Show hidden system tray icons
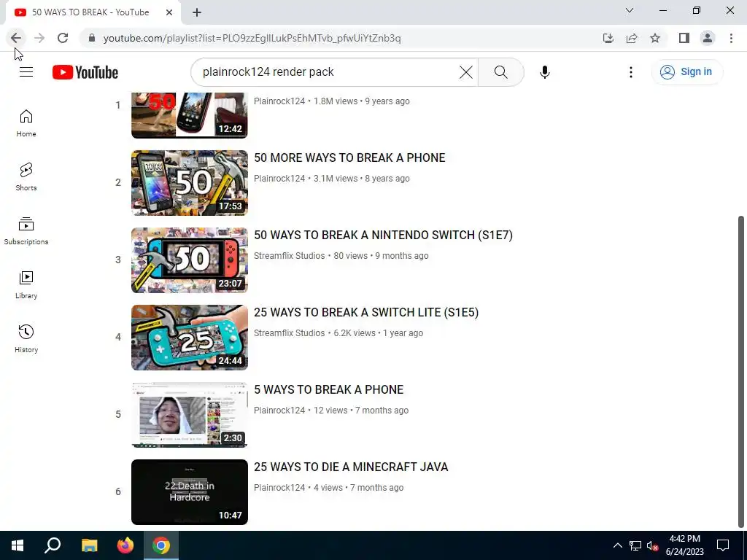 617,545
